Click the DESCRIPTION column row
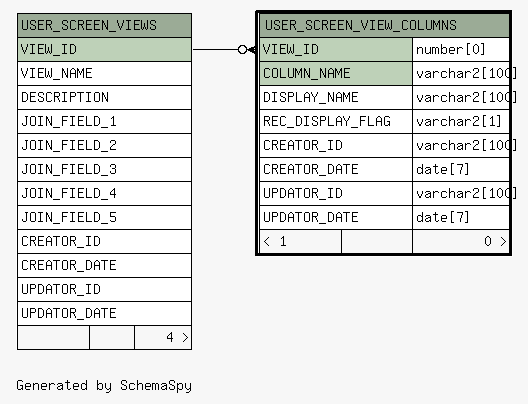528x404 pixels. click(104, 97)
